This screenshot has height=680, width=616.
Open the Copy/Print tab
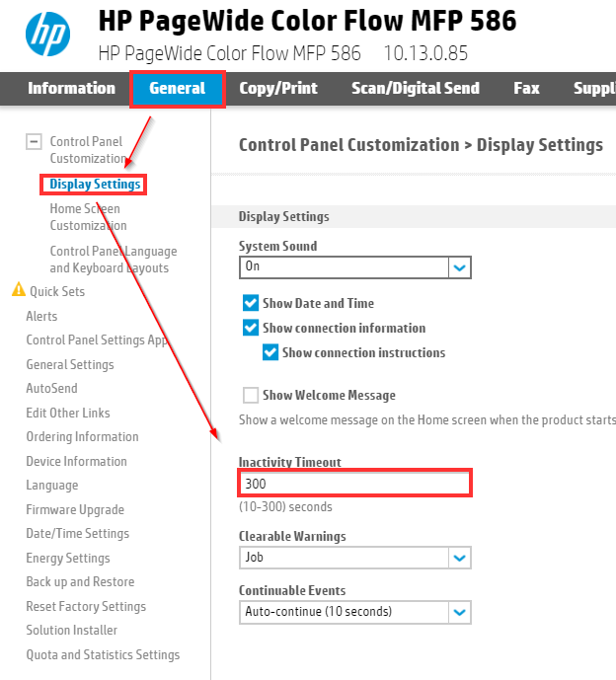(278, 88)
